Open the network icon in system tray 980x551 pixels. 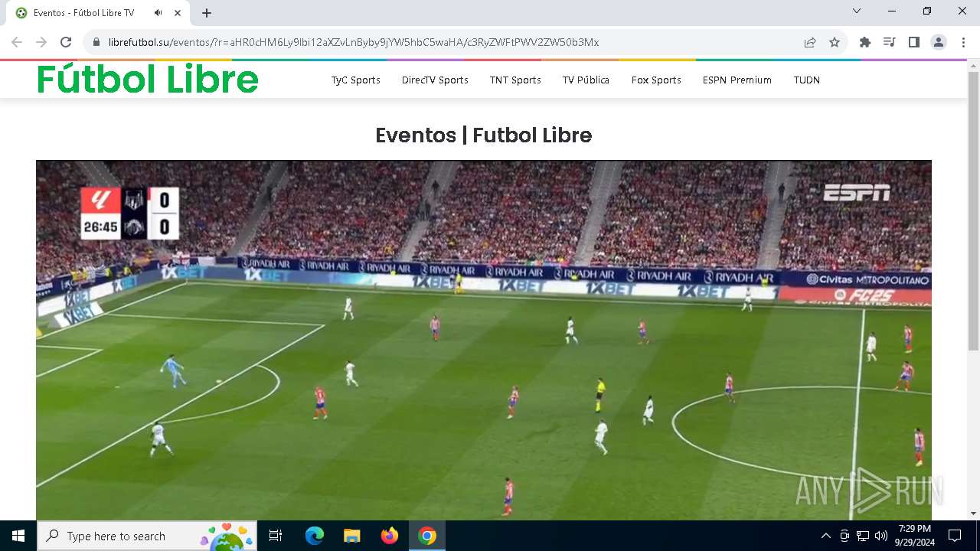pos(863,536)
